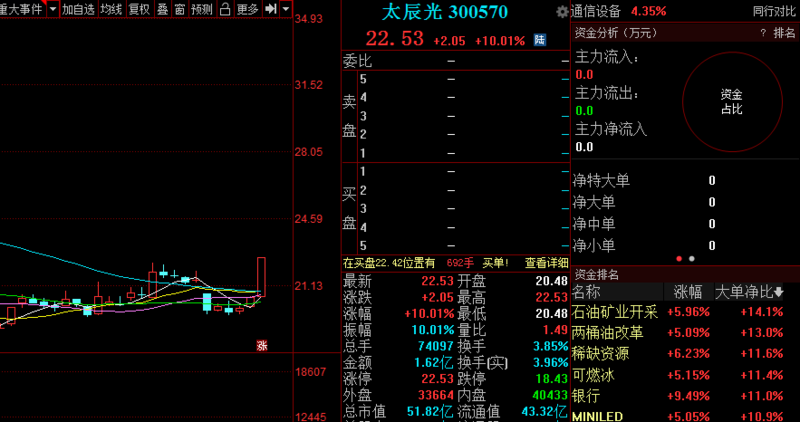Screen dimensions: 800x422
Task: Click the 跌停 value 18.43
Action: tap(552, 379)
